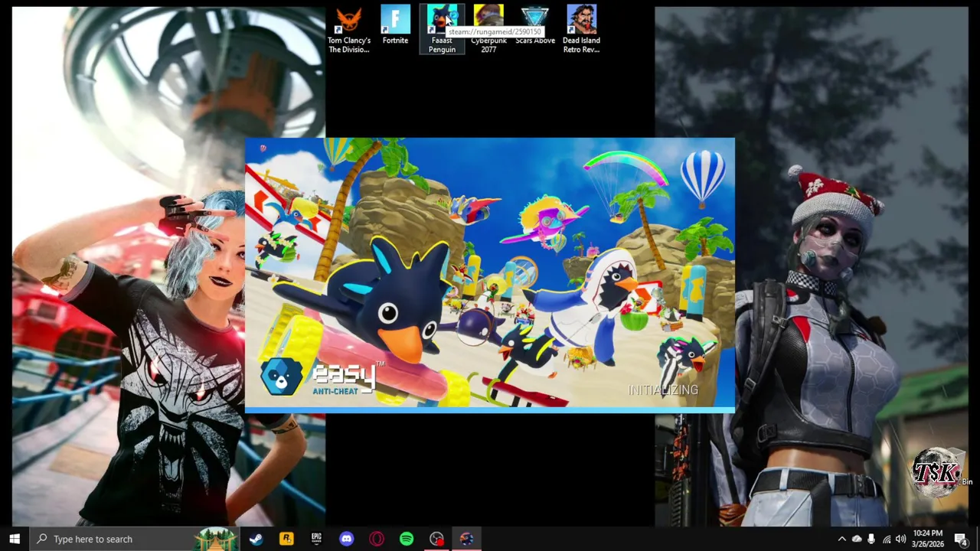Image resolution: width=980 pixels, height=551 pixels.
Task: Click the microphone tray icon
Action: click(871, 539)
